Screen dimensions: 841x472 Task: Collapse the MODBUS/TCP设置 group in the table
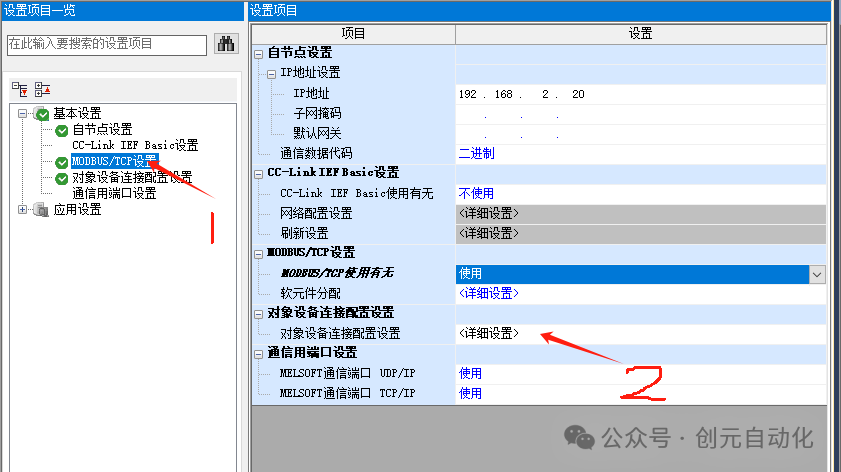259,254
